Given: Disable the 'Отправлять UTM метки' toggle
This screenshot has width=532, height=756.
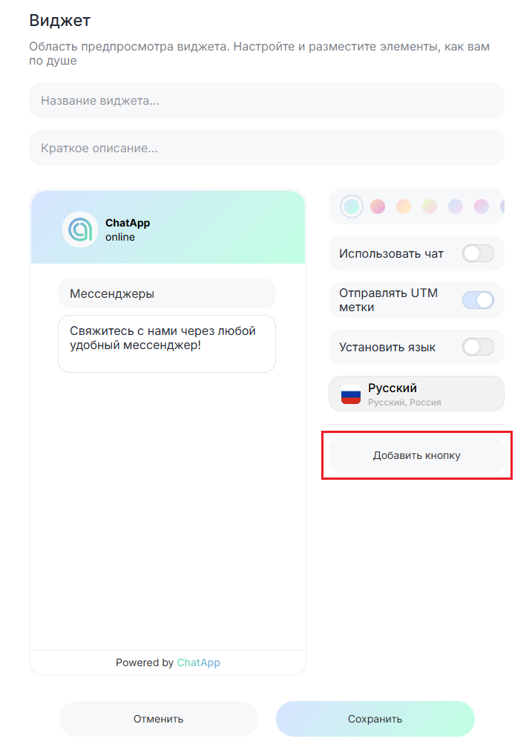Looking at the screenshot, I should pos(478,300).
